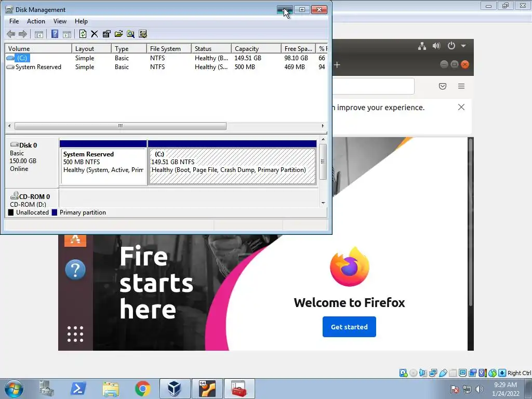
Task: Click the Back arrow in Disk Management toolbar
Action: pyautogui.click(x=11, y=34)
